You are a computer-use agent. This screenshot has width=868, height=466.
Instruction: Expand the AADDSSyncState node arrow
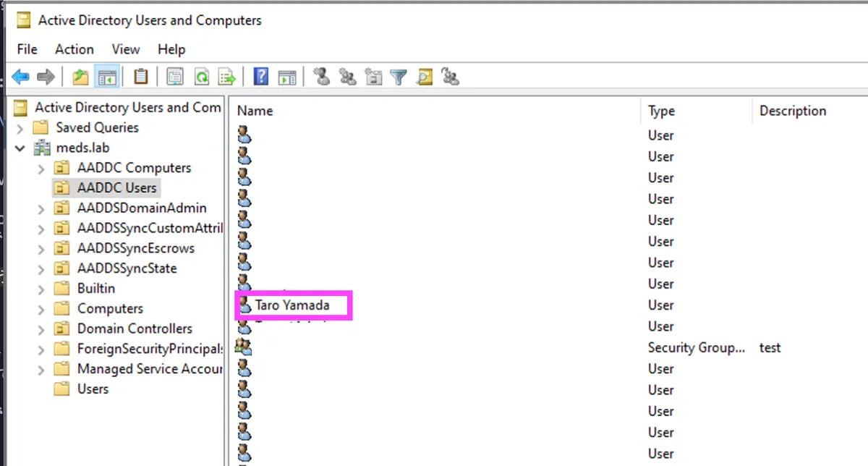point(41,269)
